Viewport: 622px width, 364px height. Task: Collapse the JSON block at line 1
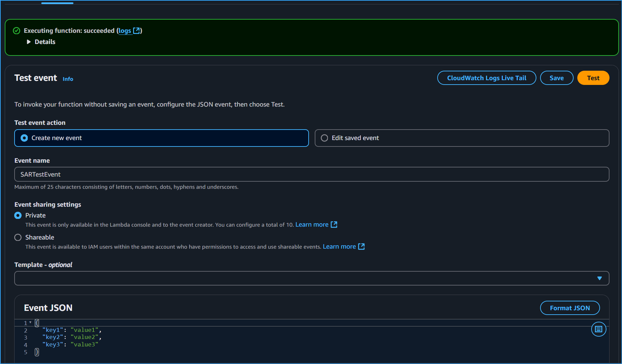pyautogui.click(x=30, y=323)
